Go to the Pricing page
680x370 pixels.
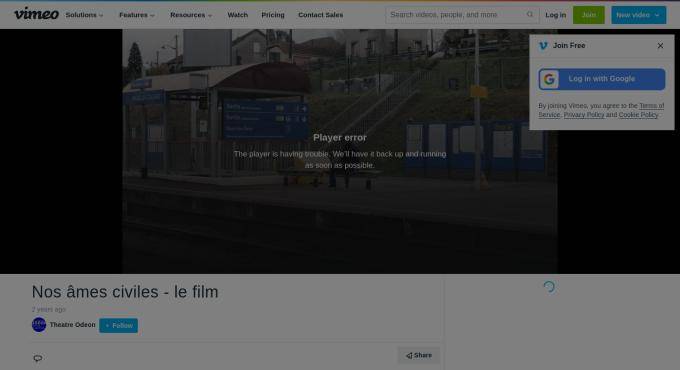273,15
